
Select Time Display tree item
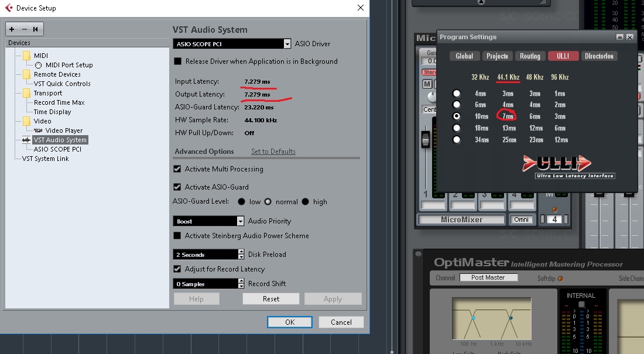pos(52,112)
